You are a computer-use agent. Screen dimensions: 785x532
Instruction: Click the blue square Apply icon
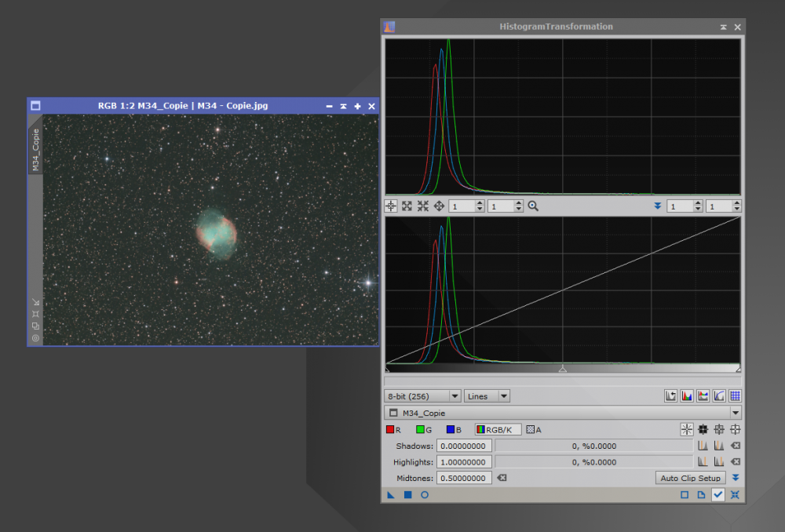click(408, 495)
